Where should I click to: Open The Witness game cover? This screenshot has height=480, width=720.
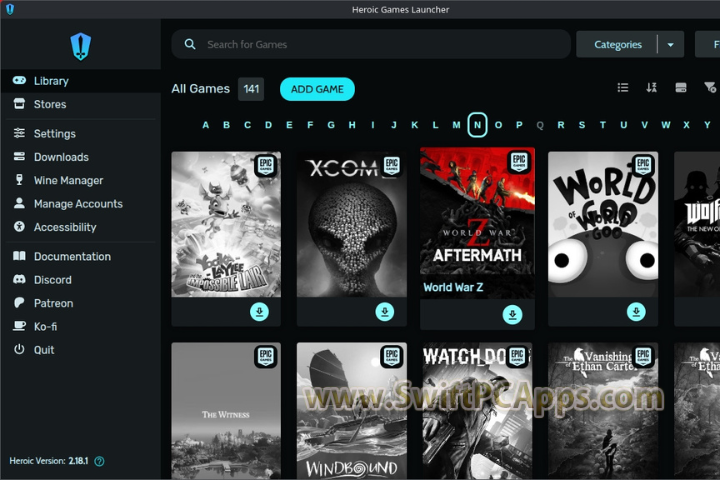click(226, 411)
